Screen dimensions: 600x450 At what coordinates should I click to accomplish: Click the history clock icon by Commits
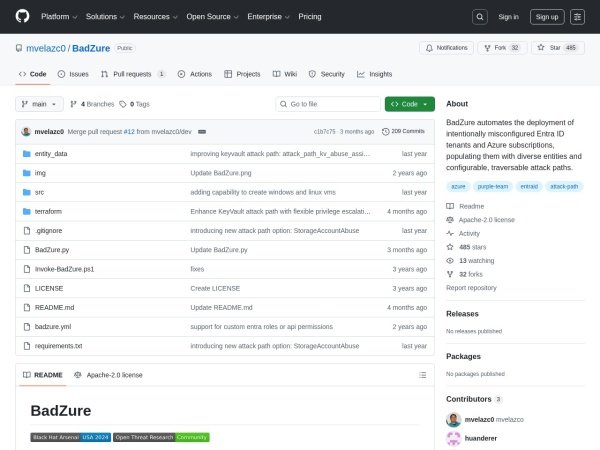click(385, 132)
